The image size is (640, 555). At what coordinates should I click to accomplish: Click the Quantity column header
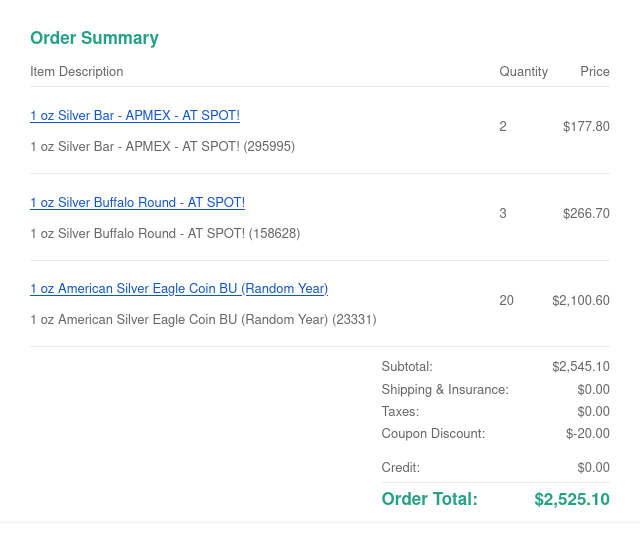[x=523, y=72]
